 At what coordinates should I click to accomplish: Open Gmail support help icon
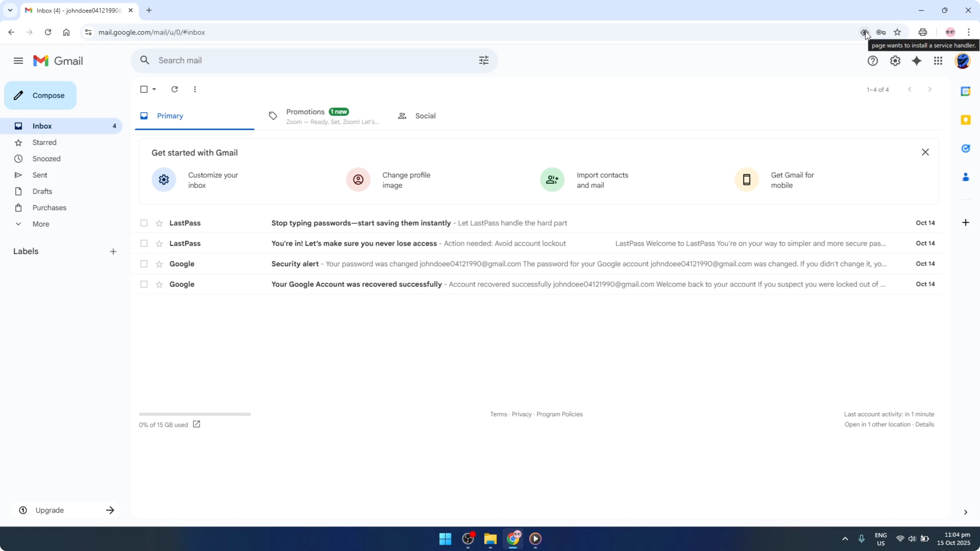pyautogui.click(x=873, y=61)
